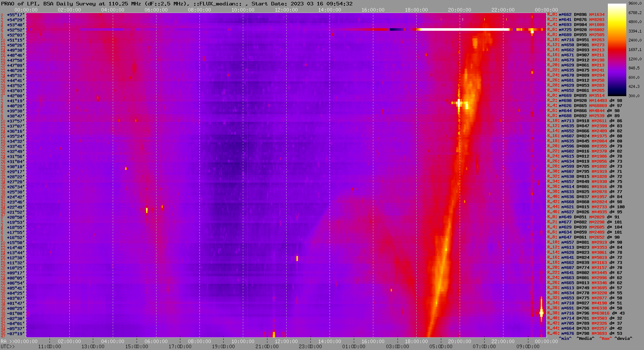
Task: Click the 4800.0 color scale label
Action: tap(635, 22)
